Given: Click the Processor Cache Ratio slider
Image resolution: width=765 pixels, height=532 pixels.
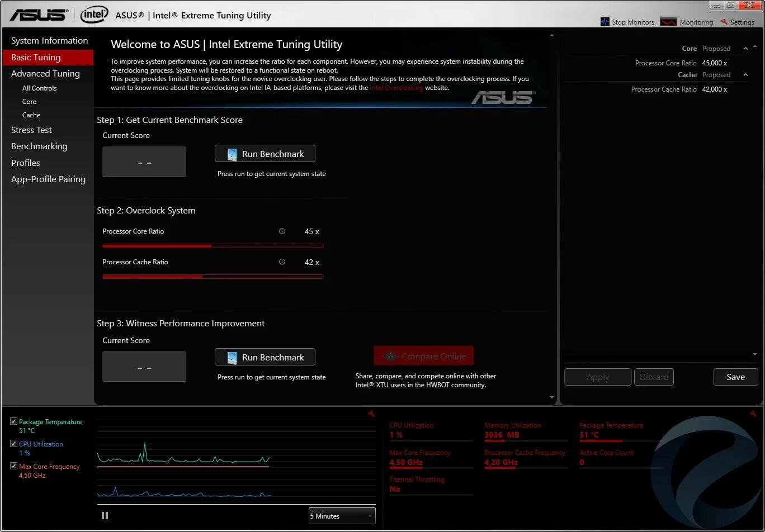Looking at the screenshot, I should coord(212,276).
